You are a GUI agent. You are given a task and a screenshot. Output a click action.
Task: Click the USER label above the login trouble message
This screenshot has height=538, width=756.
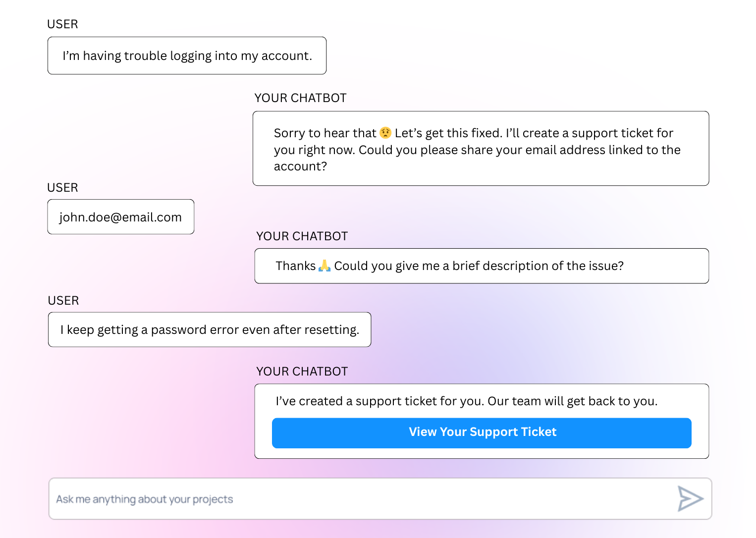click(62, 24)
